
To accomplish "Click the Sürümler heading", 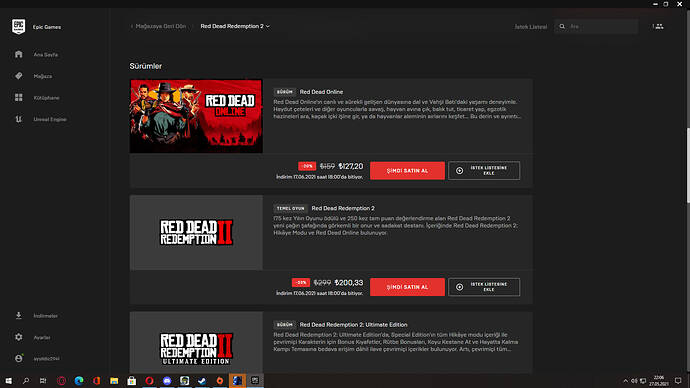I will 146,66.
